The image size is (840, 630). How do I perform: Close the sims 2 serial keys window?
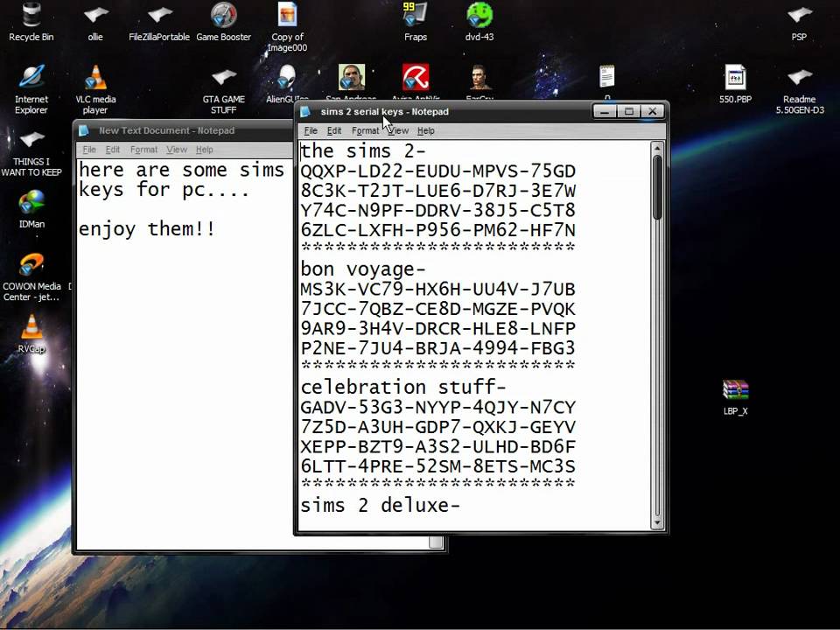(653, 111)
